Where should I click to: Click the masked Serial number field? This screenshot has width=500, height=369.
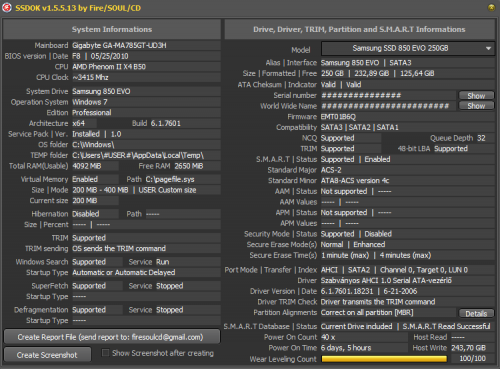coord(389,96)
